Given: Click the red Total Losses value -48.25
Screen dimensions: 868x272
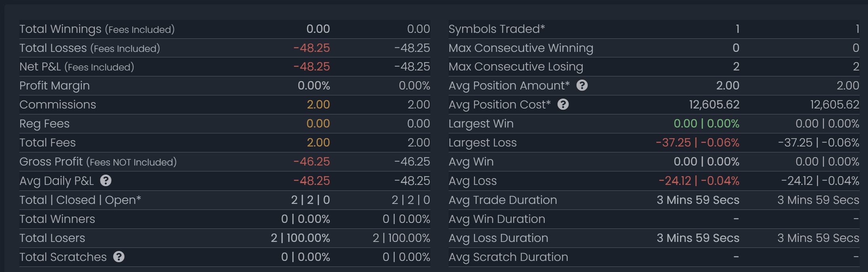Looking at the screenshot, I should 312,48.
